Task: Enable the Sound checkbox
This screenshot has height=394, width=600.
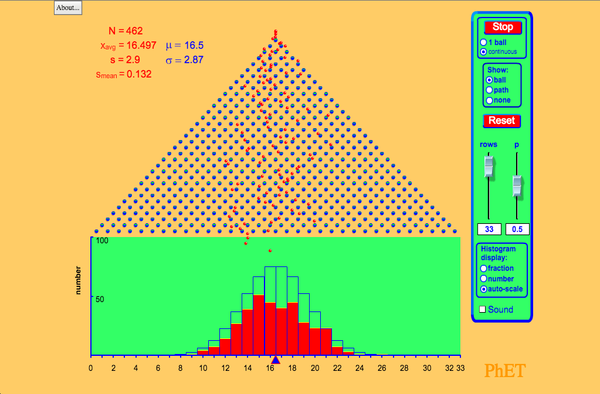Action: coord(483,309)
